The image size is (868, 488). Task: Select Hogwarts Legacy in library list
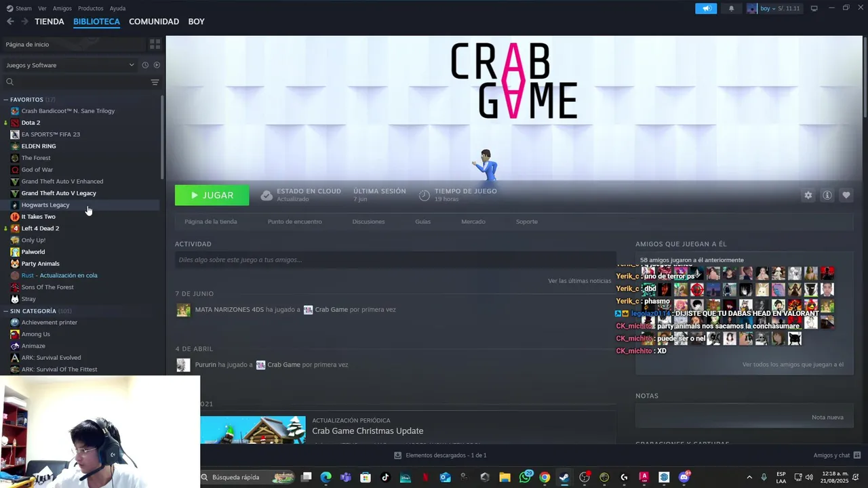[45, 205]
